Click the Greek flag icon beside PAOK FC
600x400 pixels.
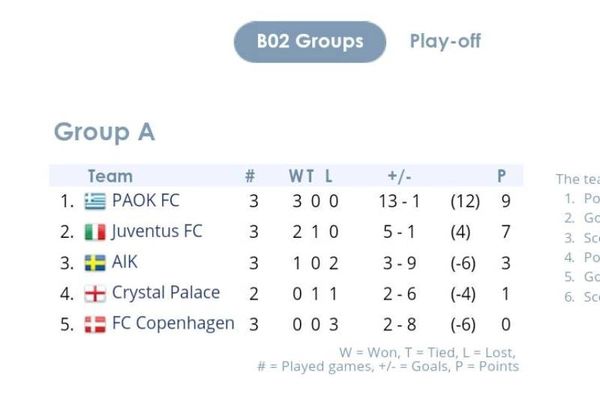95,201
